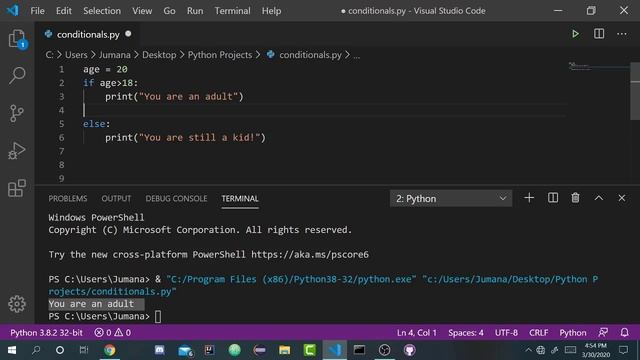The height and width of the screenshot is (360, 640).
Task: Open the Help menu
Action: 271,11
